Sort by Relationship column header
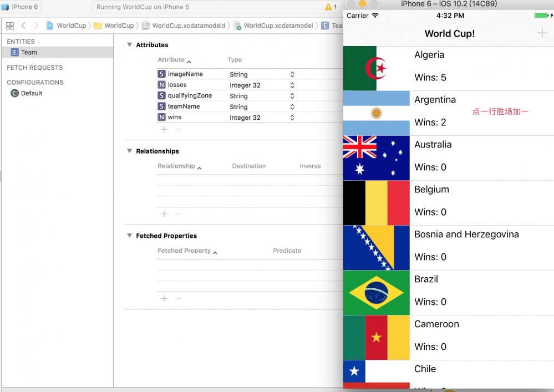 coord(180,166)
